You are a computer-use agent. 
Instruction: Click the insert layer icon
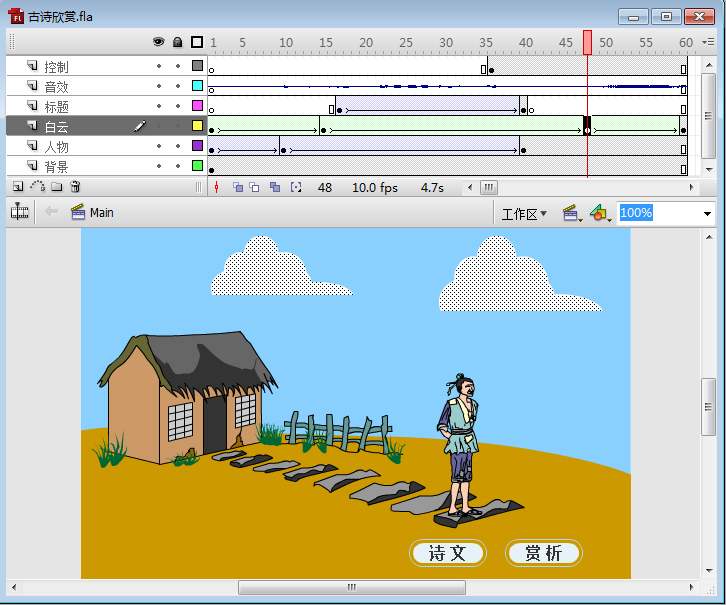pos(18,187)
